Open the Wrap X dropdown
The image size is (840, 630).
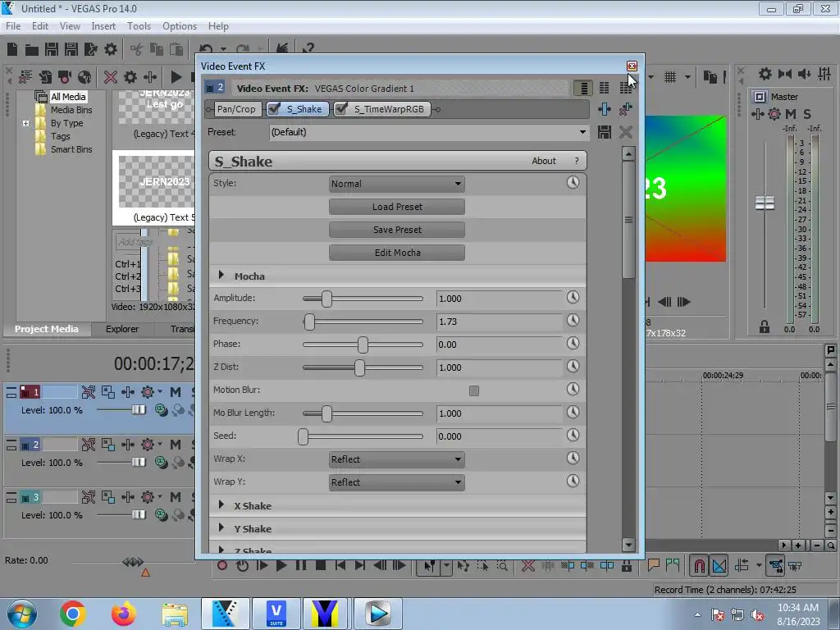tap(397, 459)
